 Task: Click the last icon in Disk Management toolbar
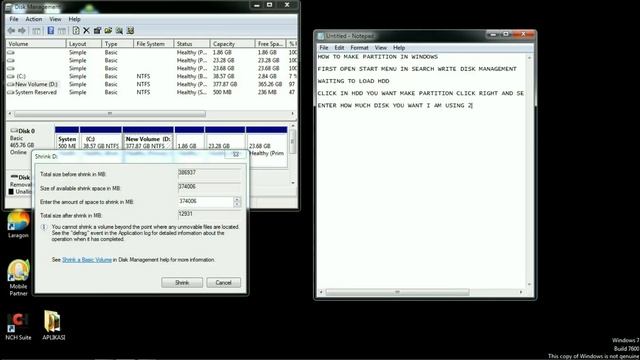(x=130, y=31)
